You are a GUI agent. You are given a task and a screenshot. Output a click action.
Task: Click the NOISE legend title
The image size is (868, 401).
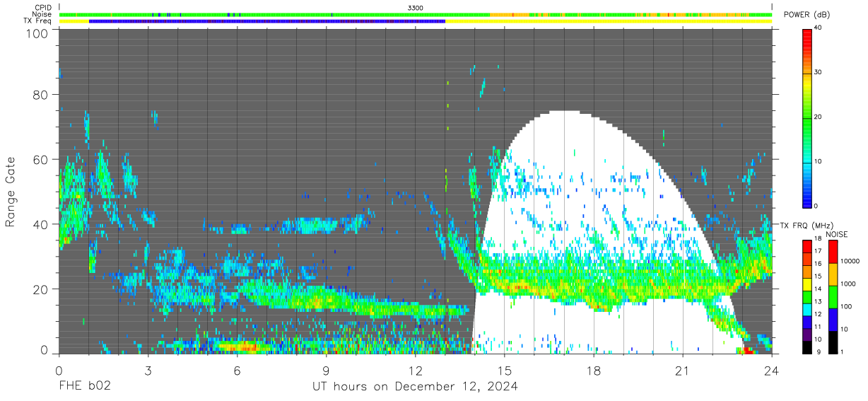pyautogui.click(x=835, y=234)
